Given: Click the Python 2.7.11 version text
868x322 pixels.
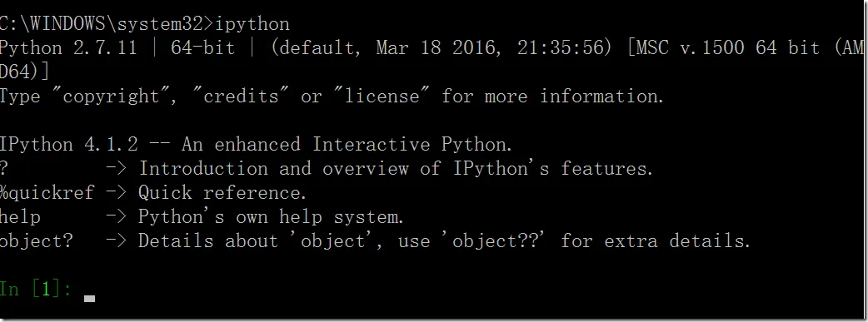Looking at the screenshot, I should (68, 48).
